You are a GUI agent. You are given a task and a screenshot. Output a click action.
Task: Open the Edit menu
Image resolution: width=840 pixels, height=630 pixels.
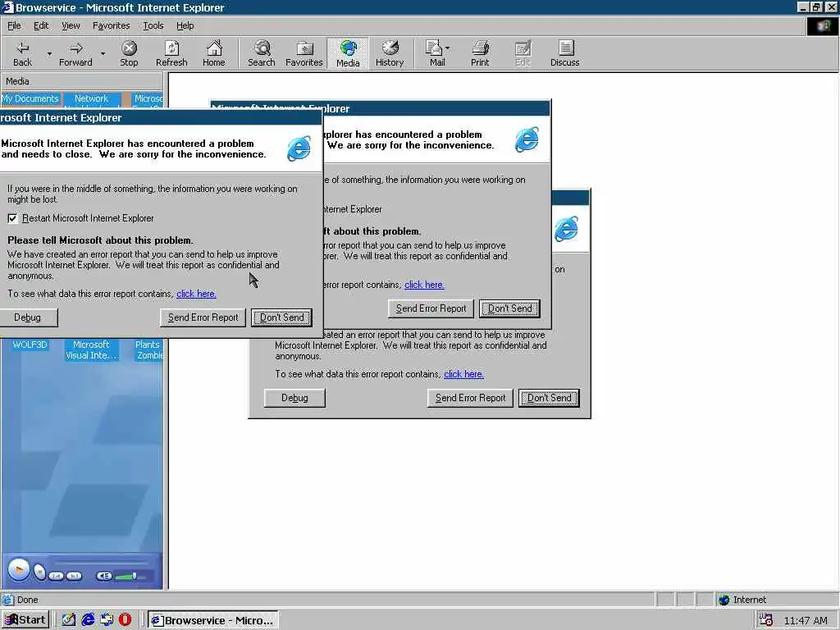pyautogui.click(x=41, y=25)
